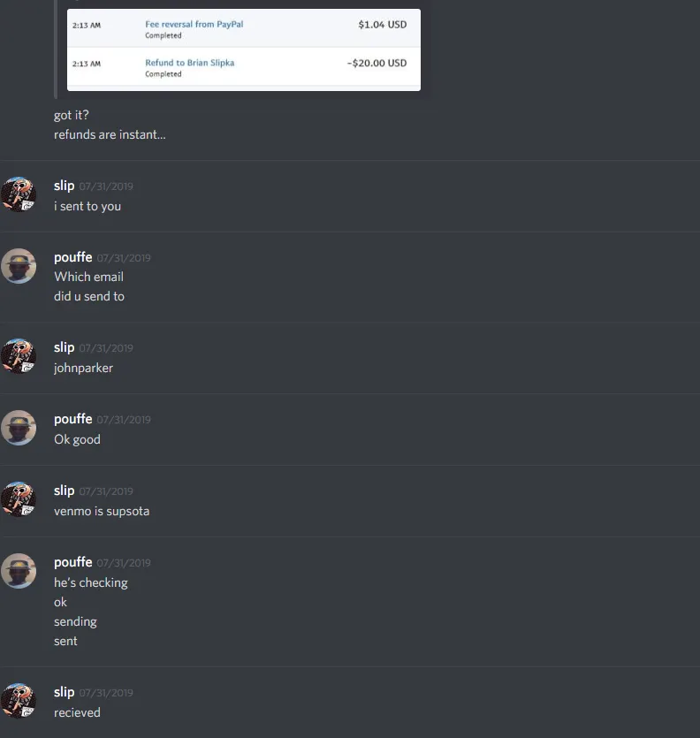
Task: Click username pouffe above 'Which email'
Action: pos(73,257)
